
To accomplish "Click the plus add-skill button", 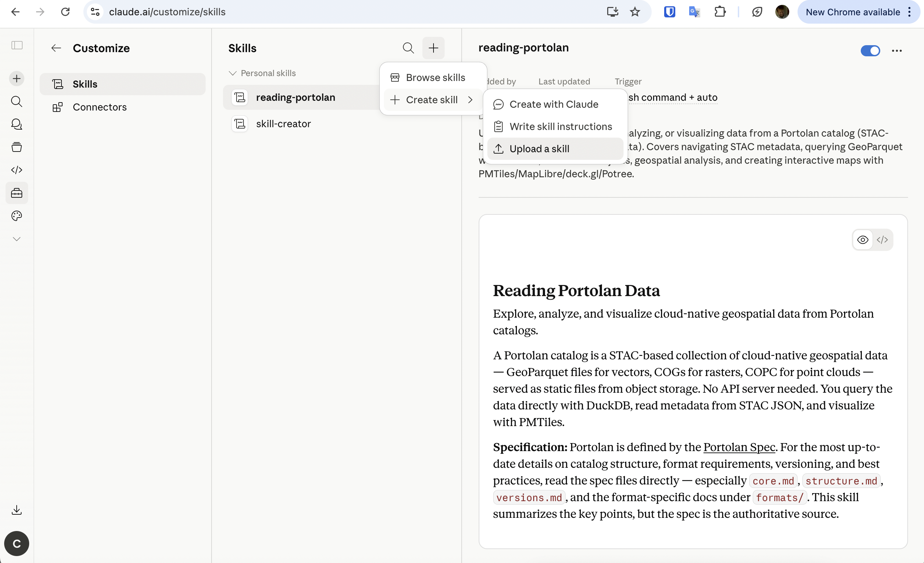I will pos(433,48).
